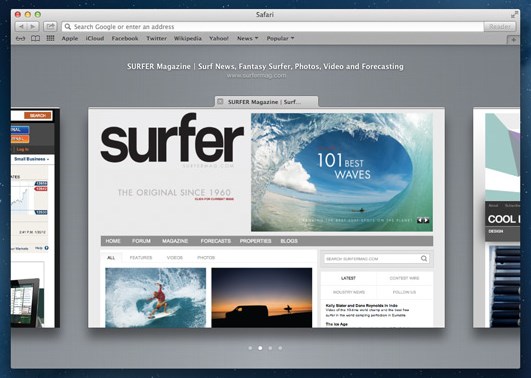Close the SURFER Magazine tab

[x=220, y=102]
